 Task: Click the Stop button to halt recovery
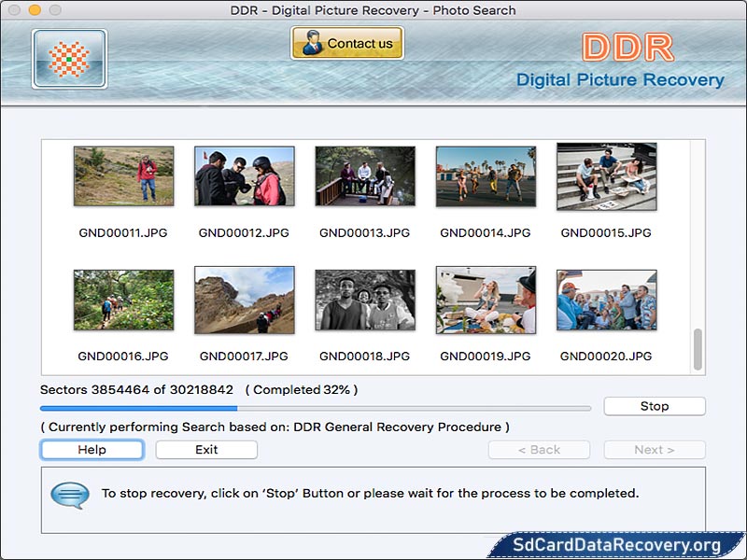click(x=654, y=406)
